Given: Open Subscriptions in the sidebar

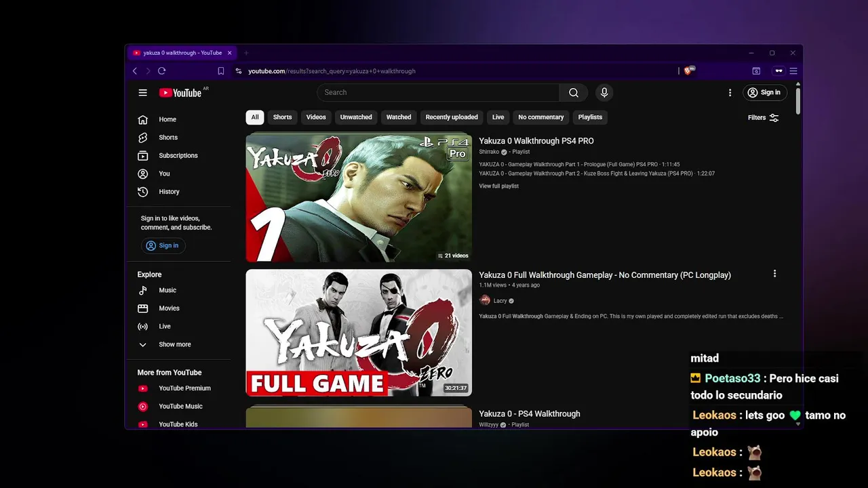Looking at the screenshot, I should [179, 156].
